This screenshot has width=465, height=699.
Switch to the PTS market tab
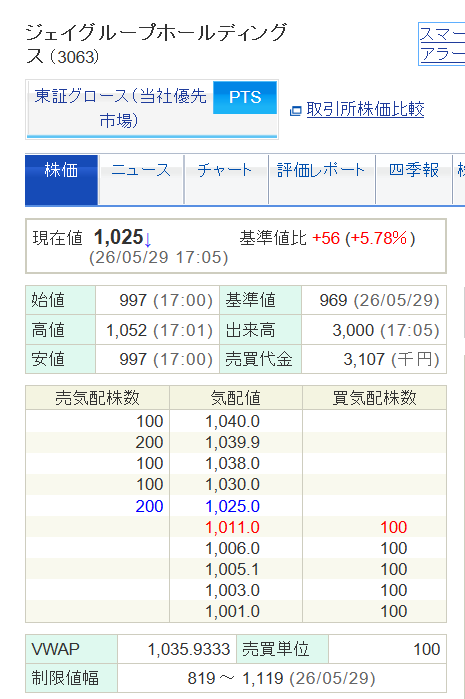point(245,97)
